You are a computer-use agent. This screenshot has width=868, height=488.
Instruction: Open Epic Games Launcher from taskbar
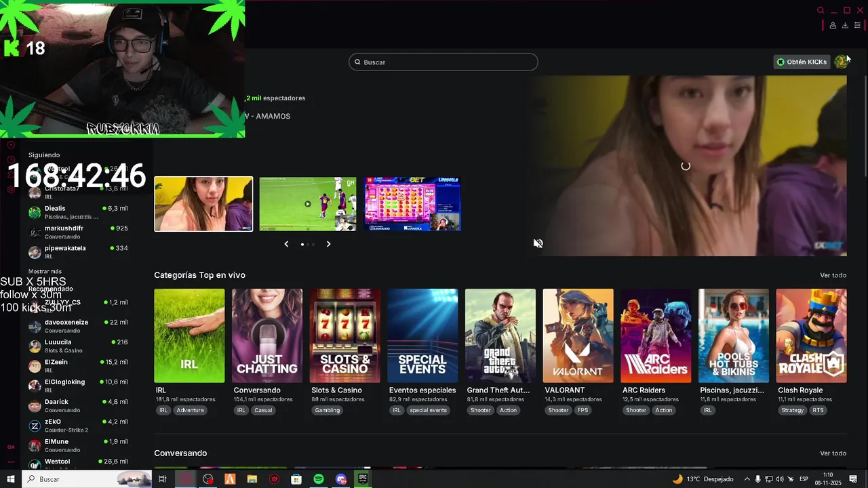click(x=363, y=479)
